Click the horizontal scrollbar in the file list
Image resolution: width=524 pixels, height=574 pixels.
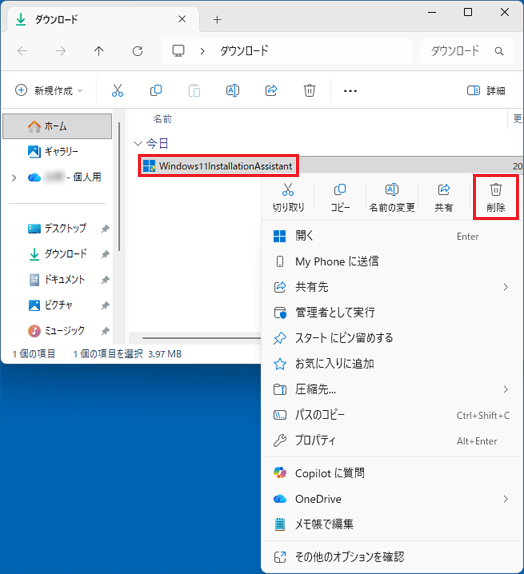click(x=201, y=338)
